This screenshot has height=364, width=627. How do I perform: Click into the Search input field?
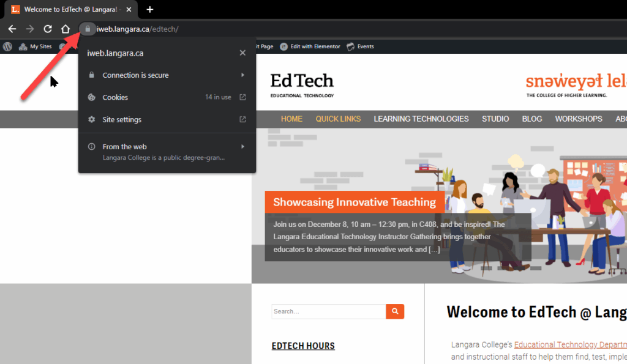point(328,311)
